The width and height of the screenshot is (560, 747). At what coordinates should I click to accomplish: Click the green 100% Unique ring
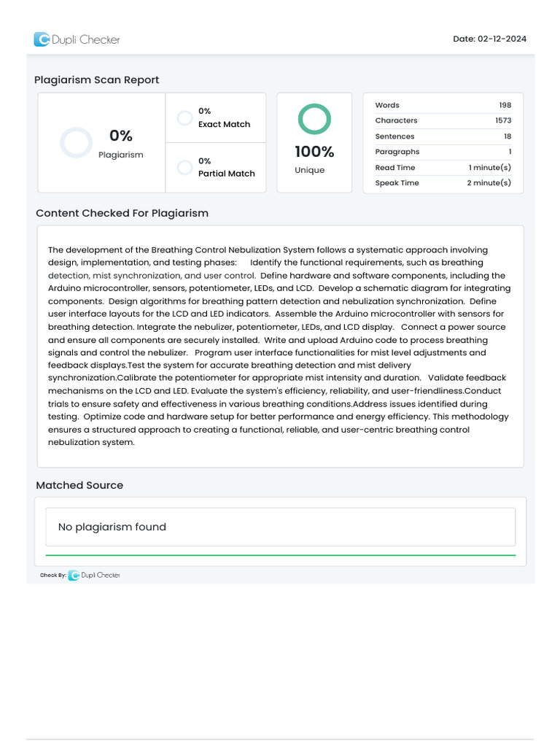tap(314, 119)
